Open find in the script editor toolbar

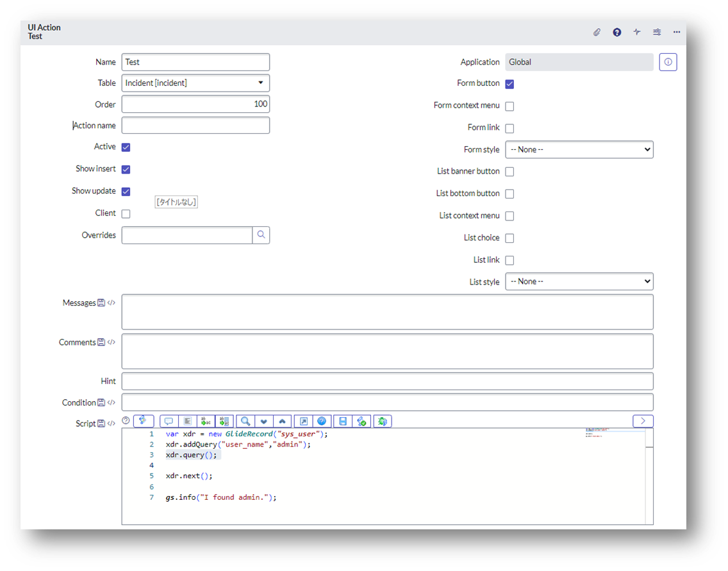pyautogui.click(x=245, y=421)
